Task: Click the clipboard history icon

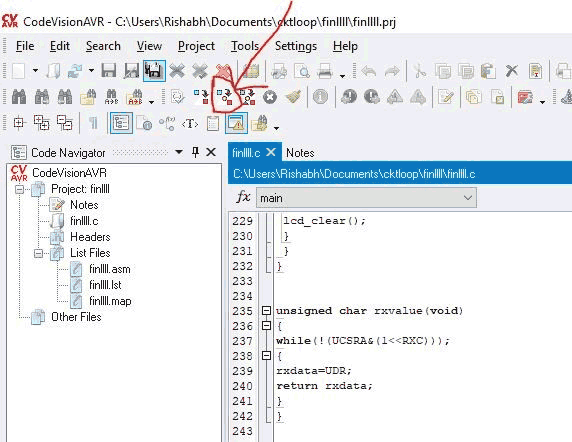Action: tap(213, 124)
